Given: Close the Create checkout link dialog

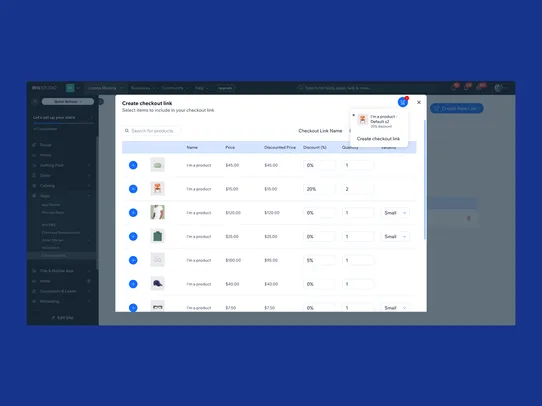Looking at the screenshot, I should click(419, 102).
